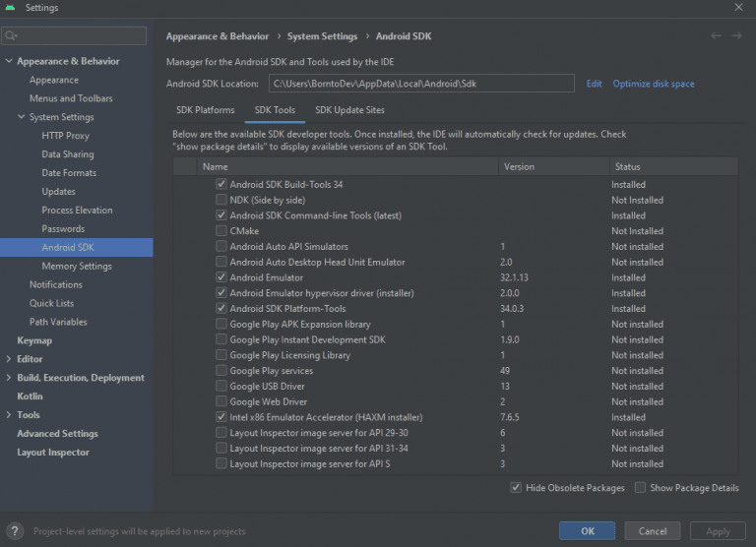
Task: Enable the NDK (Side by side) checkbox
Action: pyautogui.click(x=221, y=200)
